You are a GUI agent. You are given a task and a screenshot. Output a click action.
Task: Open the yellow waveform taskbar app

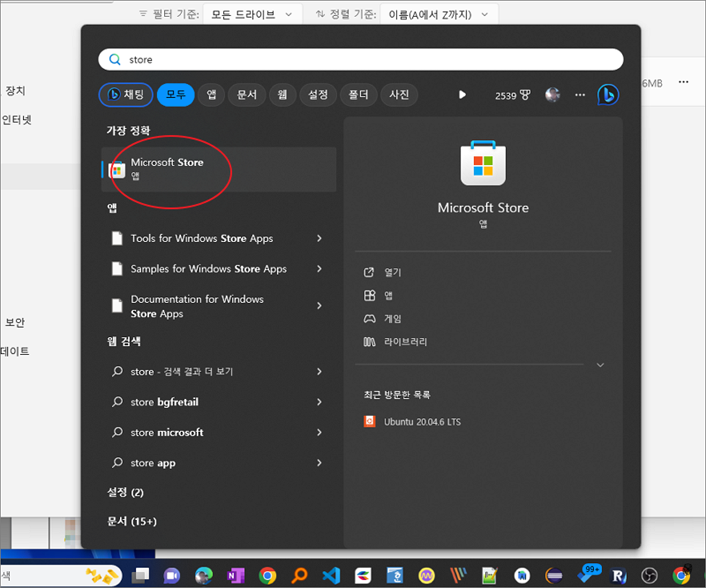426,576
